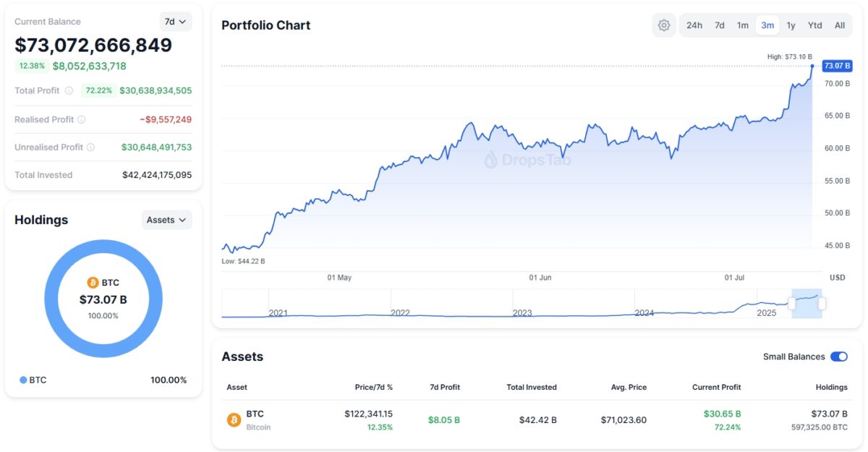Click BTC coin icon in Assets table
Image resolution: width=868 pixels, height=452 pixels.
point(234,420)
